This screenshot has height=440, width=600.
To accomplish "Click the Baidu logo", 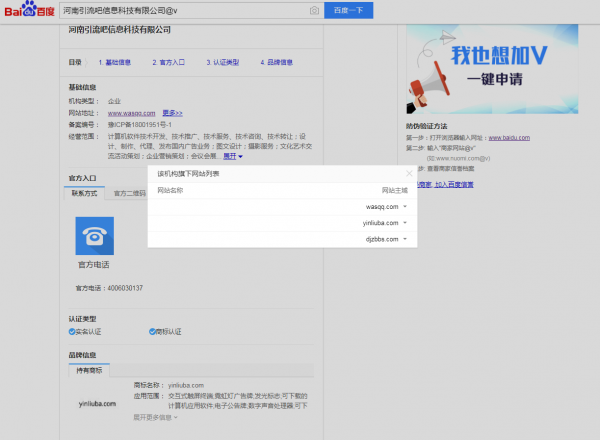I will click(29, 9).
